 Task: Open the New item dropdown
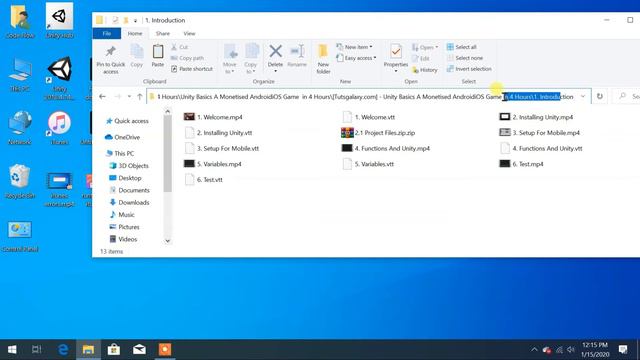tap(355, 47)
